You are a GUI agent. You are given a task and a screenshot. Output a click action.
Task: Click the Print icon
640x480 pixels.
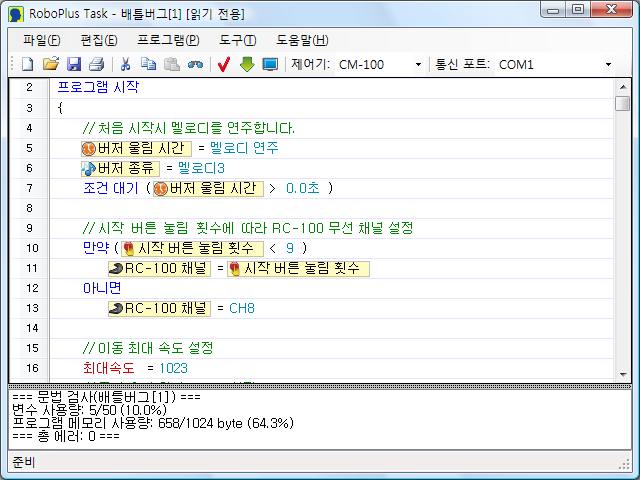pos(96,65)
